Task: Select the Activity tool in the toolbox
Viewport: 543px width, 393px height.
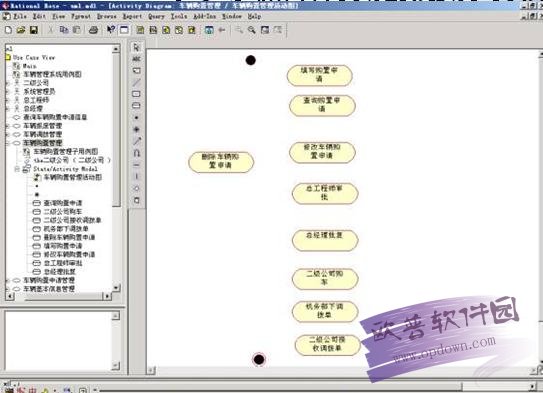Action: tap(136, 106)
